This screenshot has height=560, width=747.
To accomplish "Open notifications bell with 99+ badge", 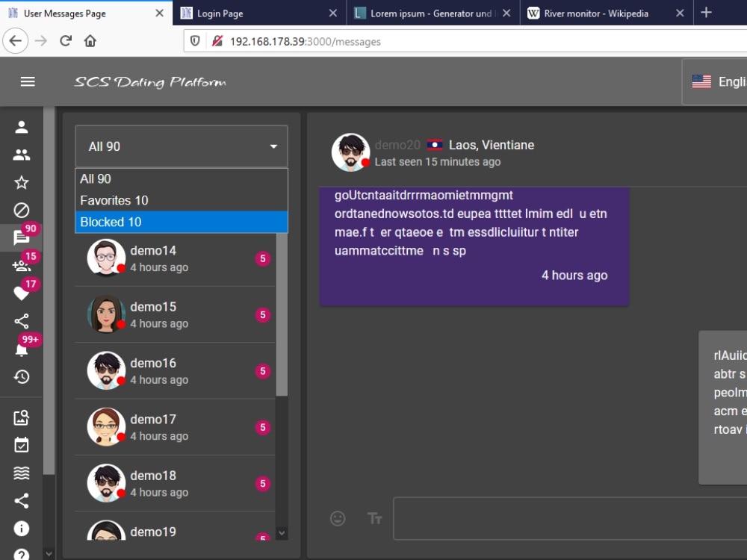I will (22, 350).
